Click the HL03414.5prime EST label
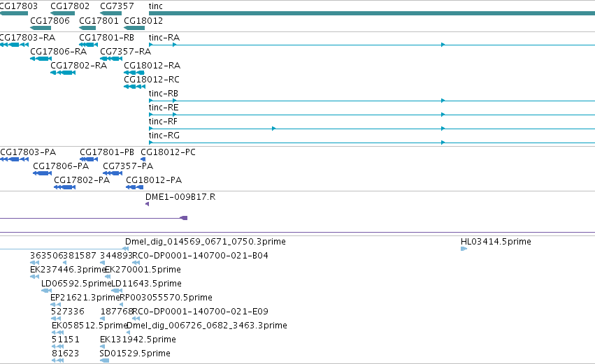This screenshot has height=364, width=595. (x=496, y=242)
